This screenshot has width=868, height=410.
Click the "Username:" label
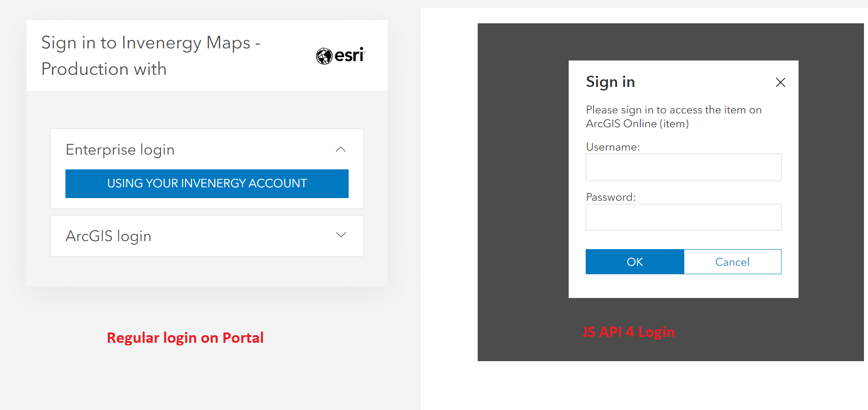click(x=613, y=147)
